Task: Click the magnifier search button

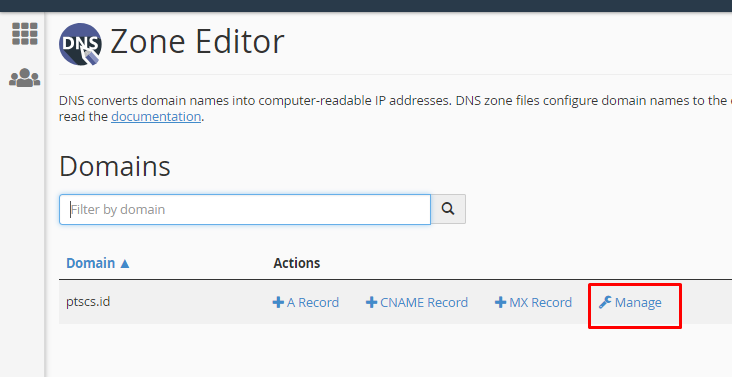Action: (x=448, y=209)
